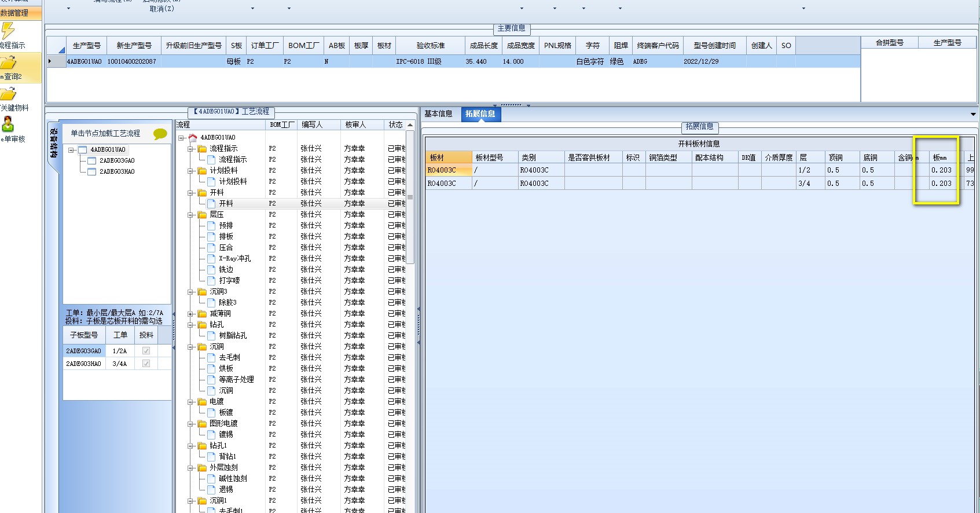Click the document icon next to 打字唛
The height and width of the screenshot is (513, 980).
pos(211,281)
